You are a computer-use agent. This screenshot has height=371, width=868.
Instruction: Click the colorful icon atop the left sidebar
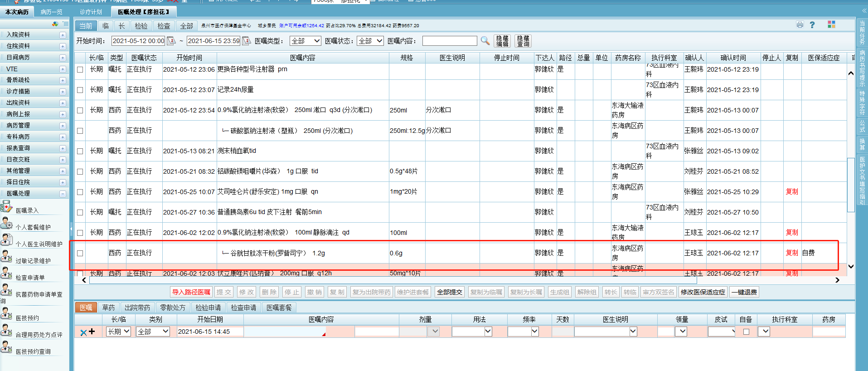[55, 24]
